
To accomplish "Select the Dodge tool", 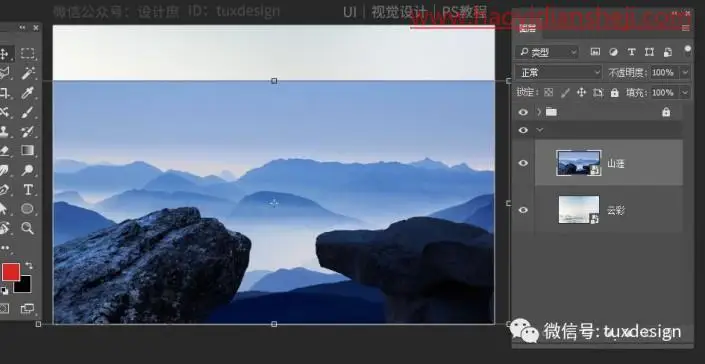I will [x=28, y=170].
